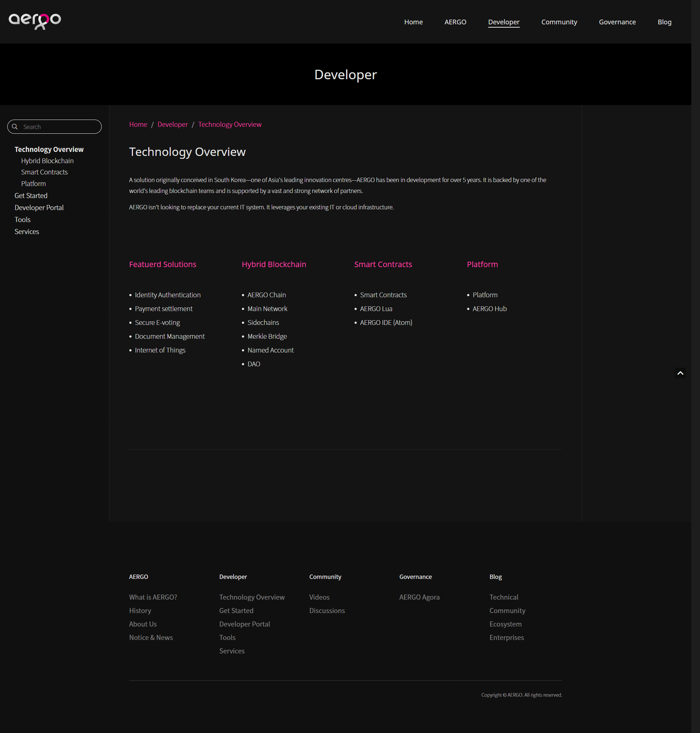This screenshot has height=733, width=700.
Task: Open Tools in the sidebar
Action: click(x=23, y=220)
